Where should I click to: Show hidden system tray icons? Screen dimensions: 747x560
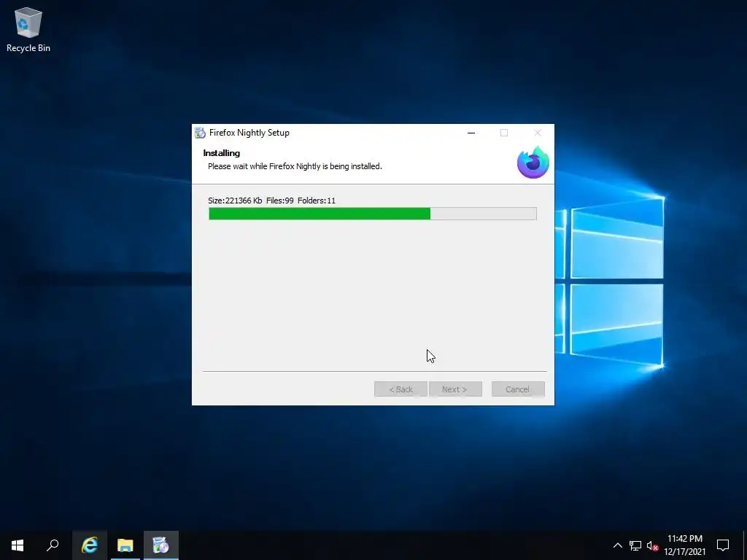pos(617,545)
